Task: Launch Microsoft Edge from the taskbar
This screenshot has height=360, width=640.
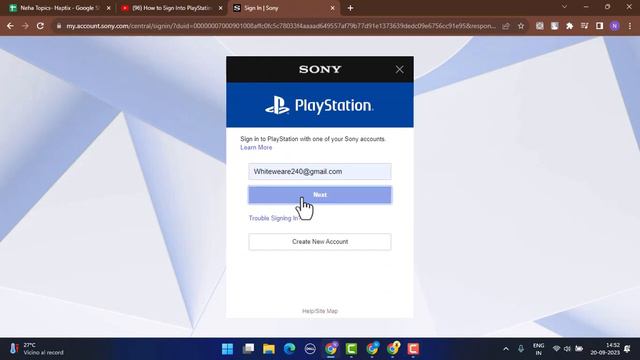Action: tap(289, 349)
